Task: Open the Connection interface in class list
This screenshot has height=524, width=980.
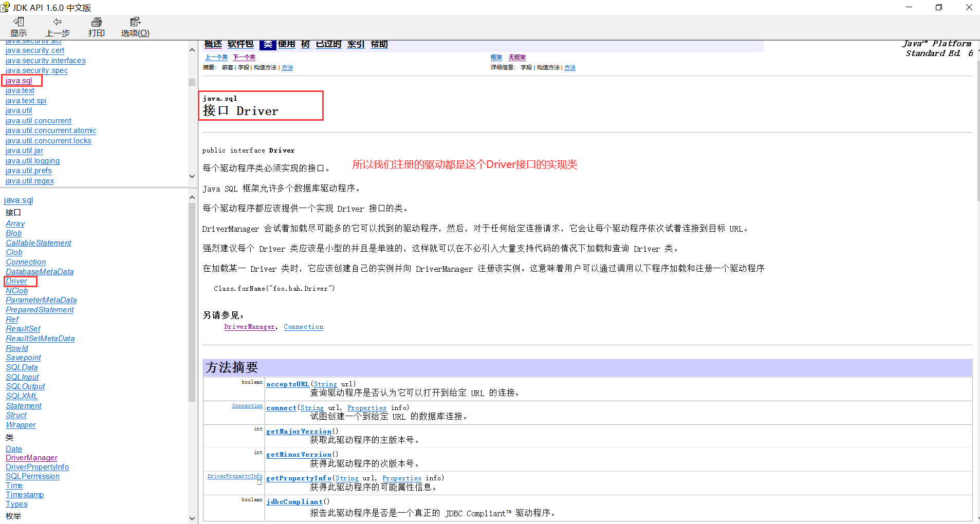Action: pyautogui.click(x=26, y=262)
